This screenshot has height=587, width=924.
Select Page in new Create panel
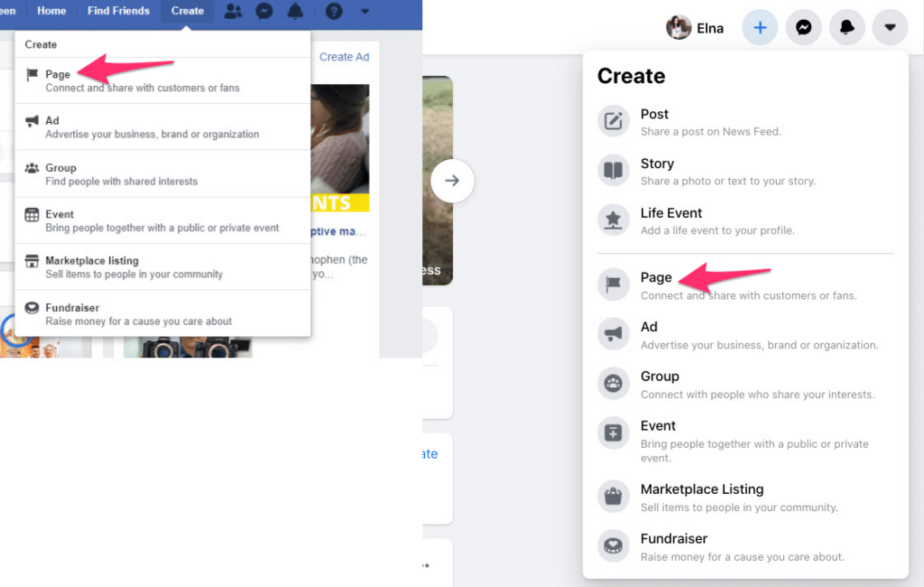(745, 285)
